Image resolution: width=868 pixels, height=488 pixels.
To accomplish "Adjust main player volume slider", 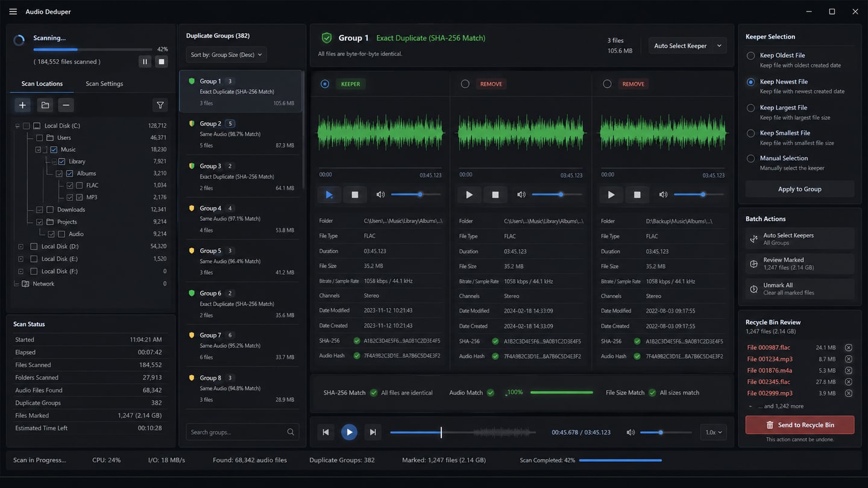I will coord(666,432).
